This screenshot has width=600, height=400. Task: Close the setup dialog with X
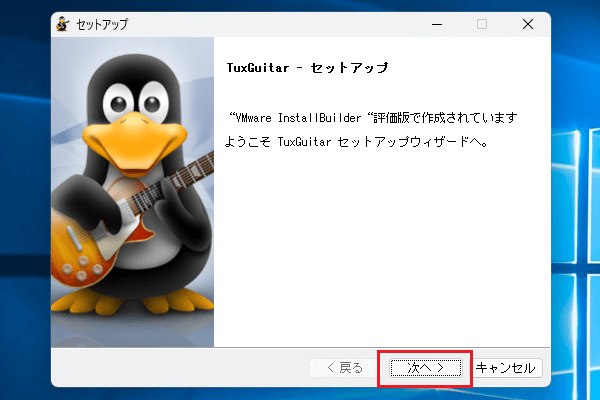click(527, 25)
